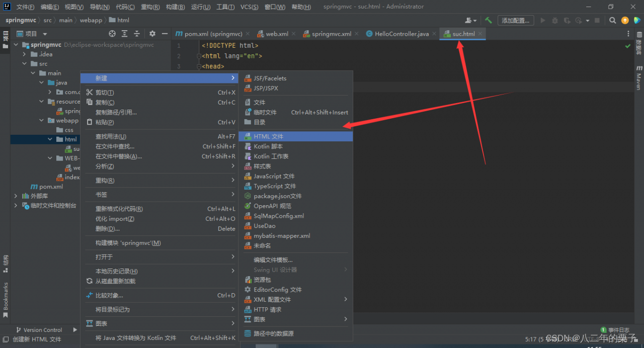Select HTML 文件 in the new submenu
Screen dimensions: 644x348
tap(296, 136)
